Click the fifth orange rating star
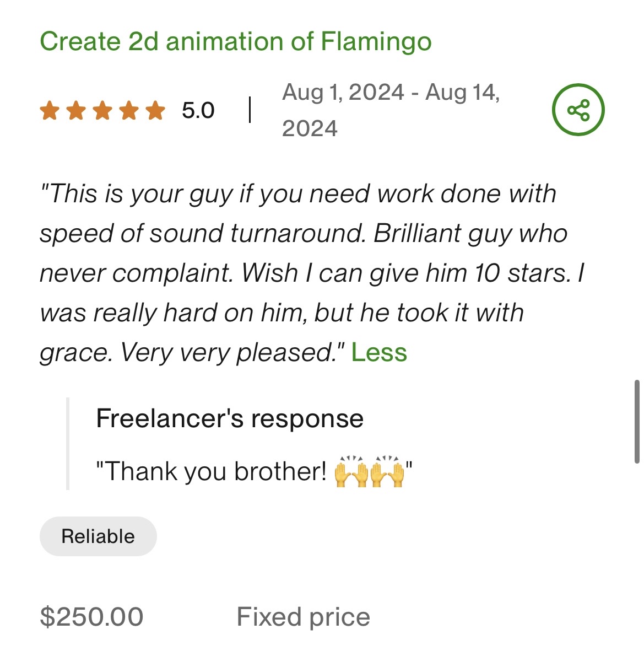Screen dimensions: 644x667 [x=155, y=110]
